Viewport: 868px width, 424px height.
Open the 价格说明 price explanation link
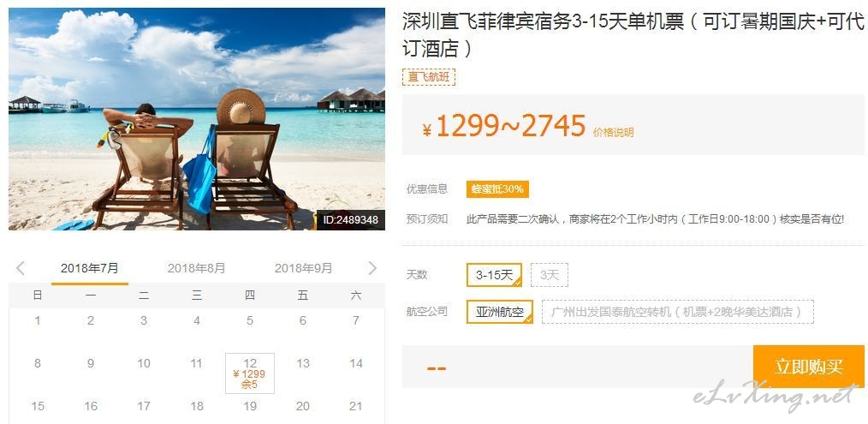point(614,133)
